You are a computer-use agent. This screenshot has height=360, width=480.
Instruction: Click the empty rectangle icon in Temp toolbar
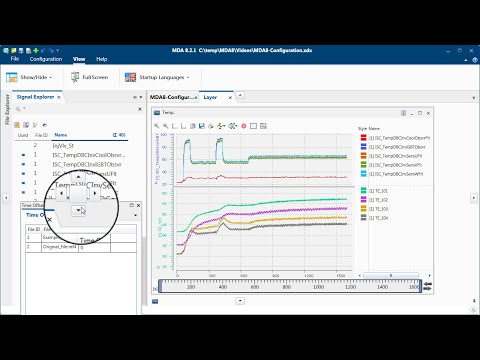[253, 126]
